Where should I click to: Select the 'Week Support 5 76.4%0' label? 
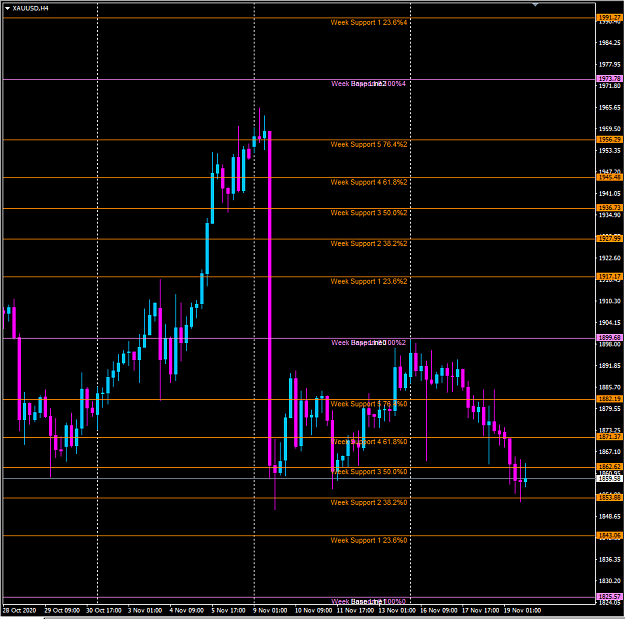coord(369,405)
